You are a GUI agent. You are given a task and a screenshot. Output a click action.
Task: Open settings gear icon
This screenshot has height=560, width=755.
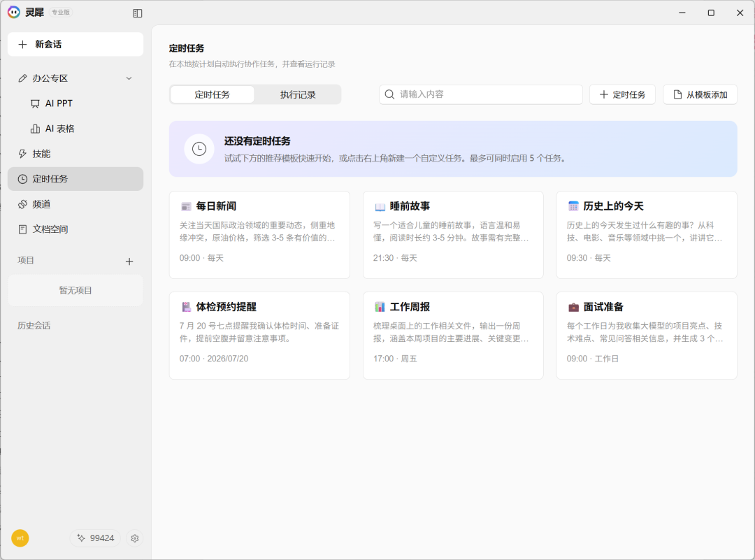[135, 538]
